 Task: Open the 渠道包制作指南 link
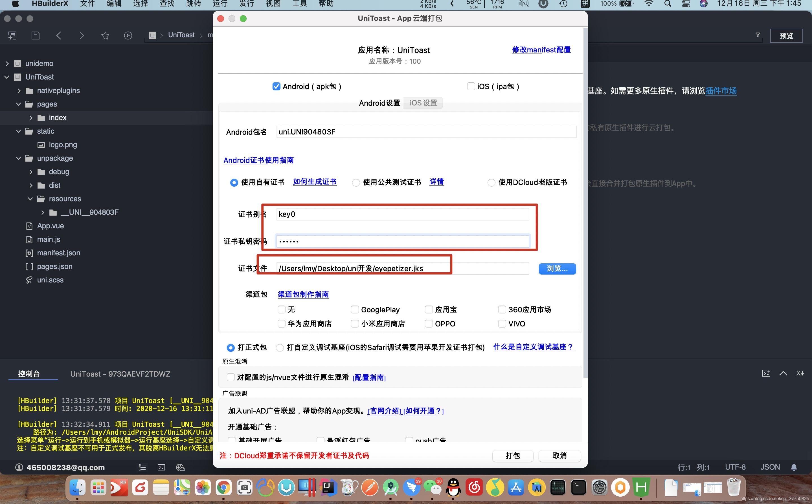click(303, 294)
